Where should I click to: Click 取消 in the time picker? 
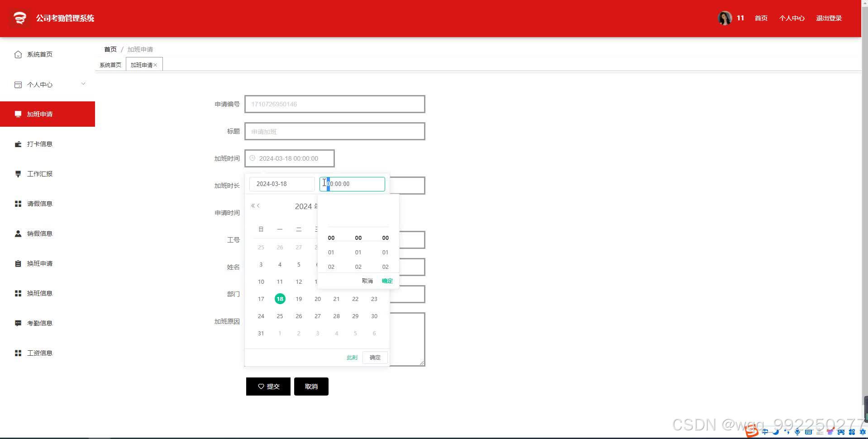(367, 281)
